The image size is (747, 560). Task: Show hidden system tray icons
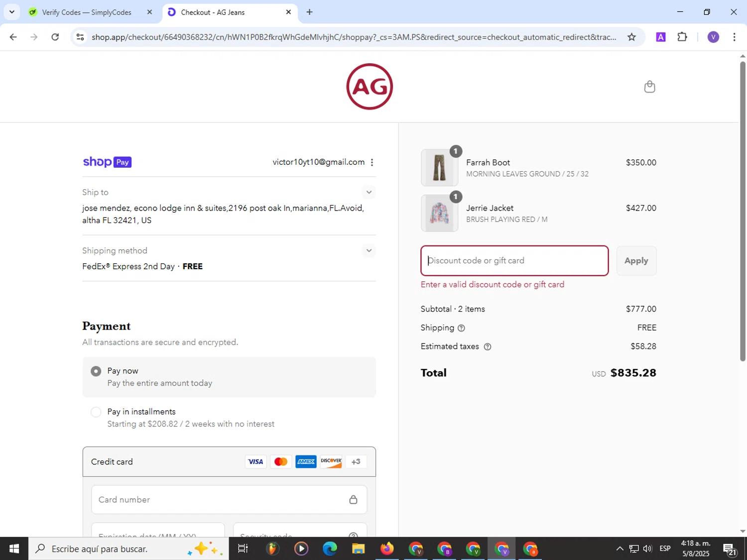pos(620,549)
